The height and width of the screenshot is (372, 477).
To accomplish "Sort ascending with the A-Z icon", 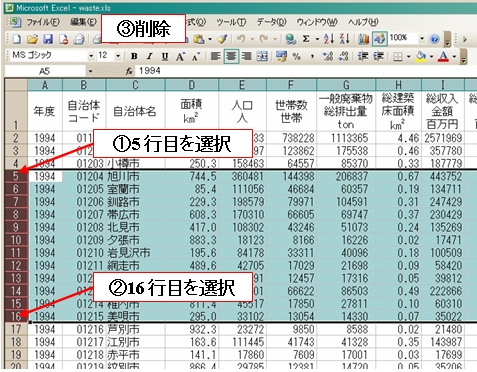I will (x=329, y=39).
